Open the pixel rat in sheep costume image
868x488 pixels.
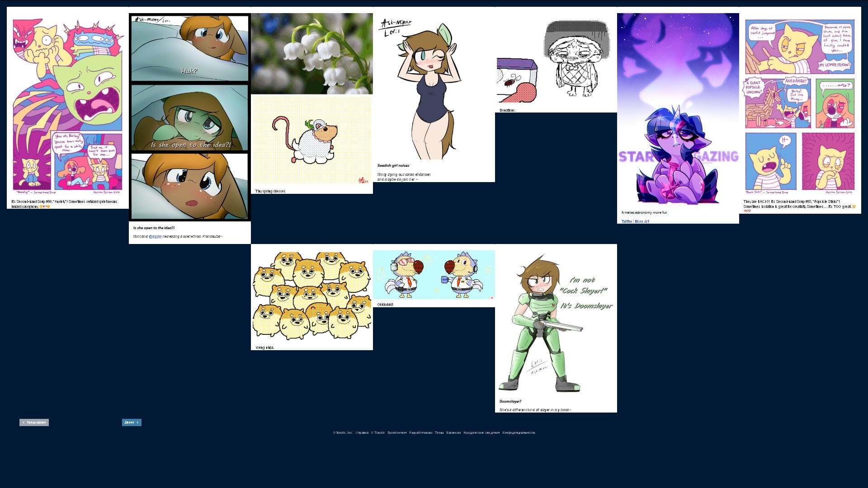point(312,139)
